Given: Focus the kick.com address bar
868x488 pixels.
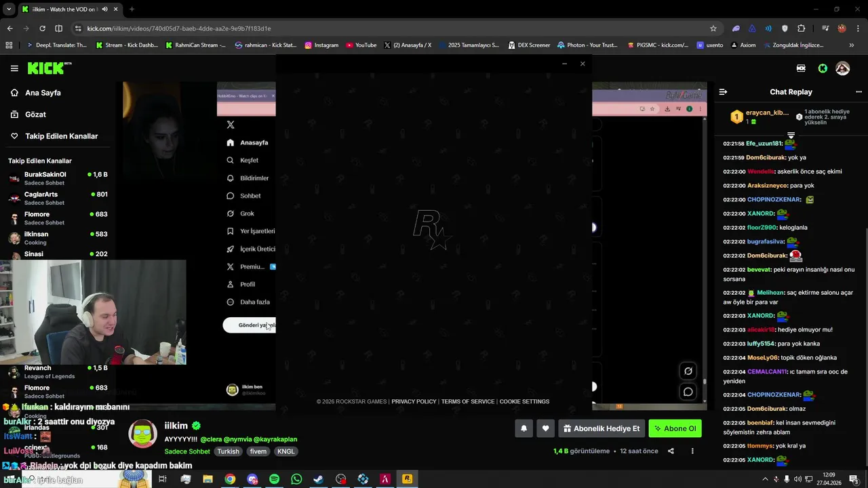Looking at the screenshot, I should (393, 28).
